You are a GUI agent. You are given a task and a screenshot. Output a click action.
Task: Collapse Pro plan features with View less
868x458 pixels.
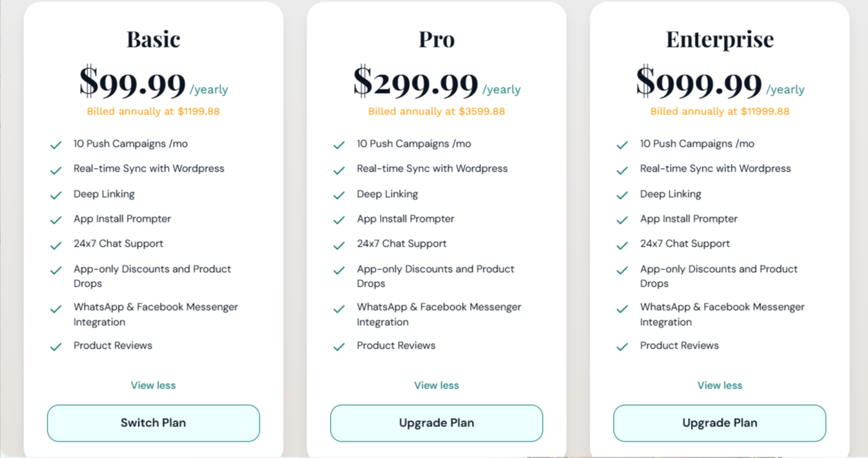click(436, 385)
